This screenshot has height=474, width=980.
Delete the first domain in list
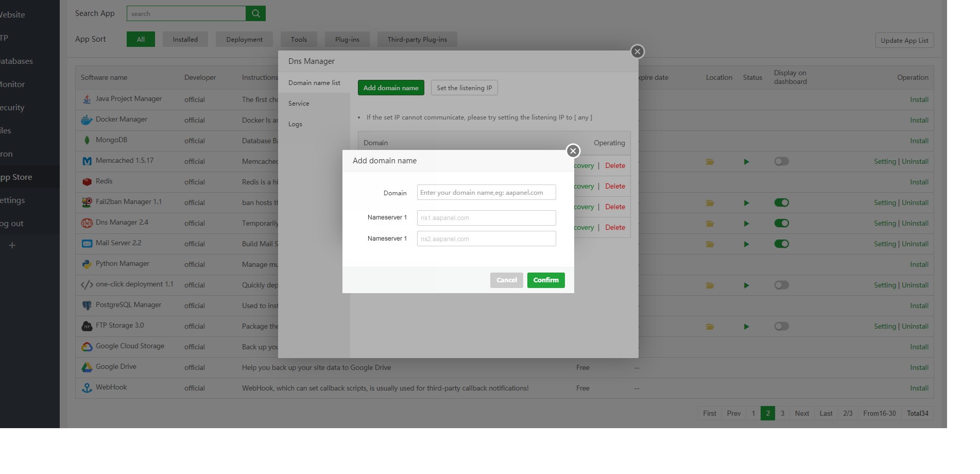point(615,166)
